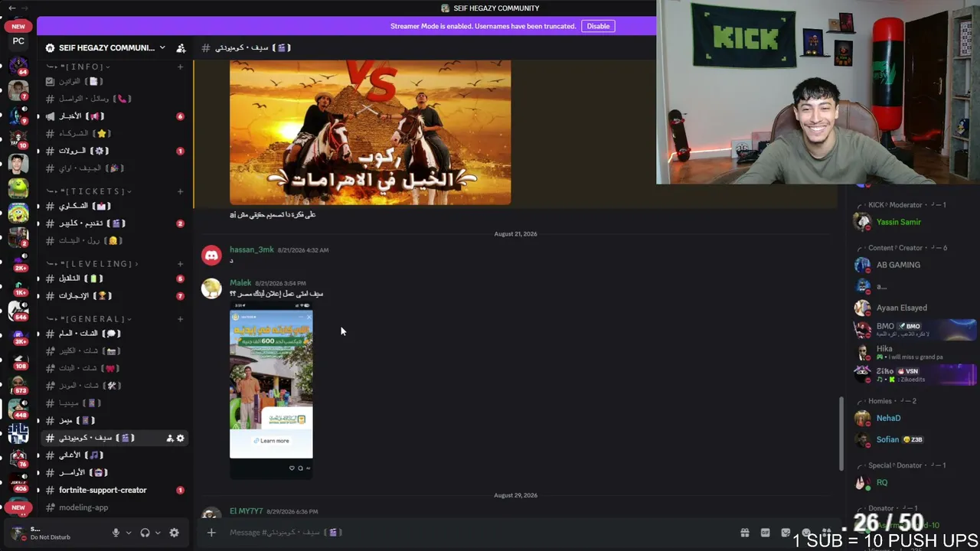Add channel to LEVELING category plus icon
The height and width of the screenshot is (551, 980).
click(x=181, y=264)
